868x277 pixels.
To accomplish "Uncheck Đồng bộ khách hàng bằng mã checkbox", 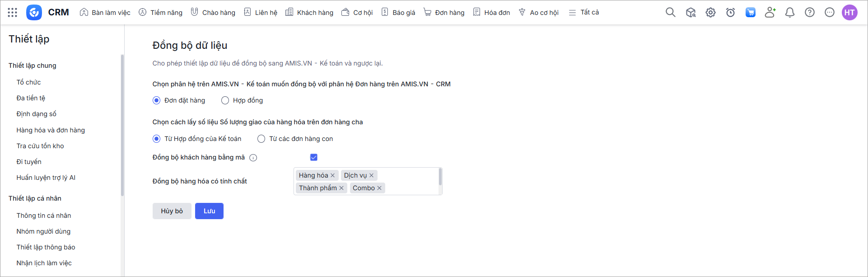I will click(x=314, y=157).
